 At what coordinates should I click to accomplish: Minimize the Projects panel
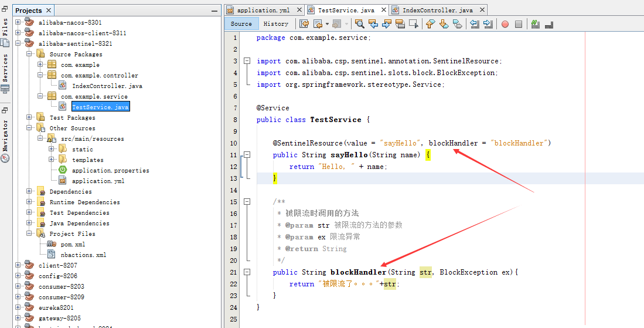(214, 11)
